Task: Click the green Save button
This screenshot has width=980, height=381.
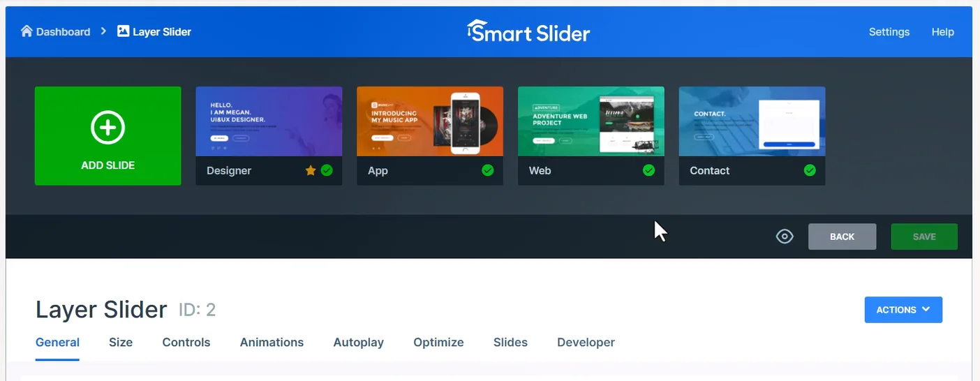Action: (923, 237)
